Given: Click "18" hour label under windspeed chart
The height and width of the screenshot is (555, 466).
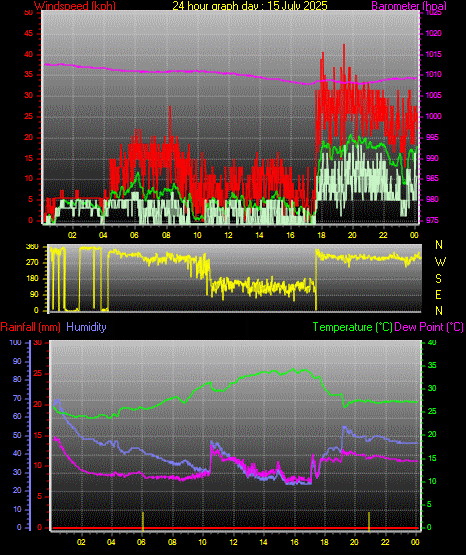Looking at the screenshot, I should [321, 235].
